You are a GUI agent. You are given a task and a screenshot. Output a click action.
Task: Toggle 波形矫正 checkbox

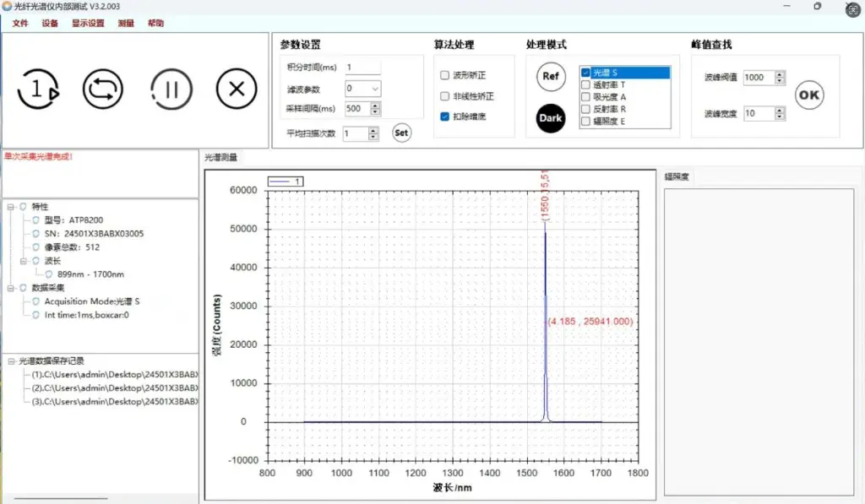coord(444,75)
